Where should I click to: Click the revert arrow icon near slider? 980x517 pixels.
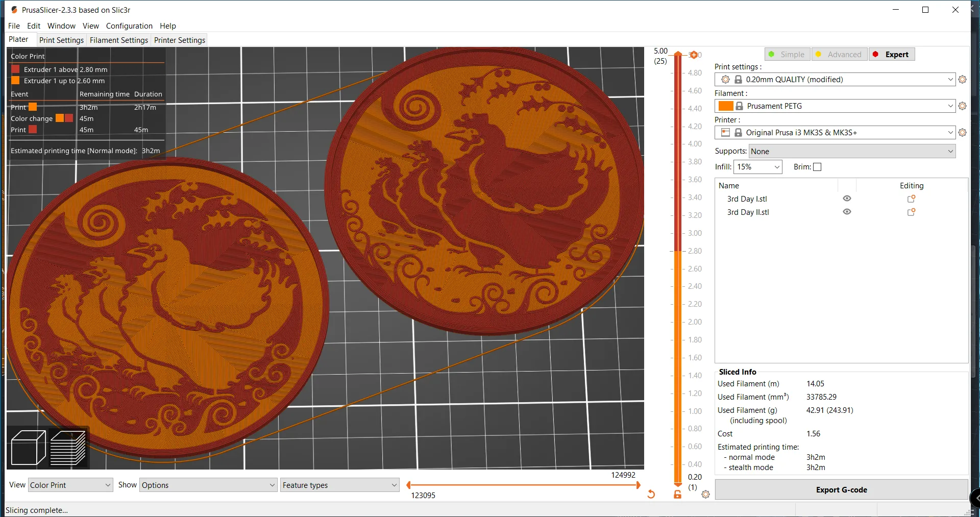(651, 494)
